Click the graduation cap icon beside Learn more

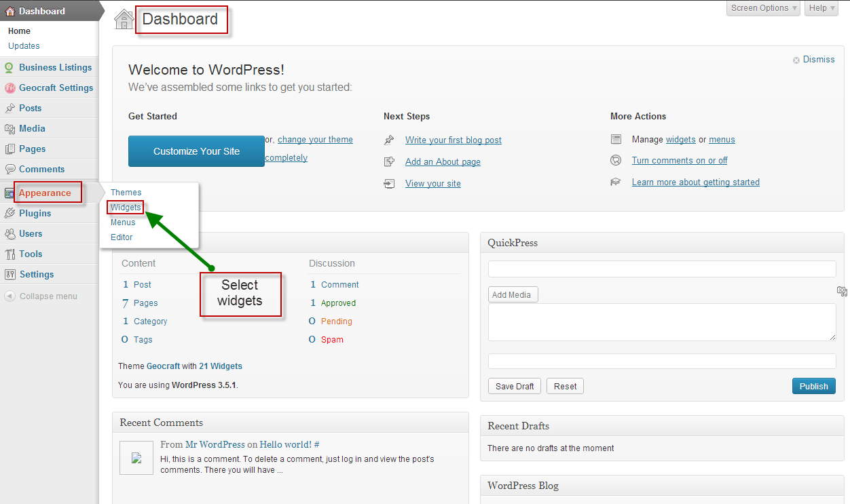coord(616,182)
